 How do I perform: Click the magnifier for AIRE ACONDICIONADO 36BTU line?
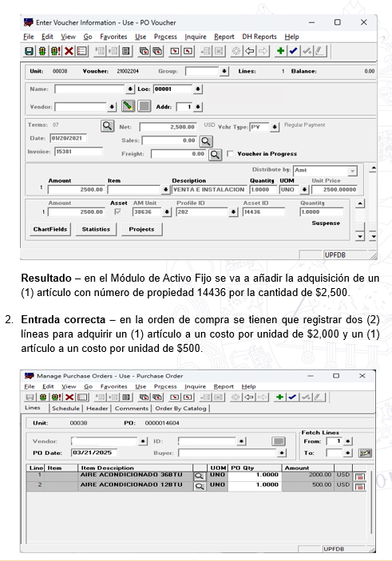pos(200,476)
